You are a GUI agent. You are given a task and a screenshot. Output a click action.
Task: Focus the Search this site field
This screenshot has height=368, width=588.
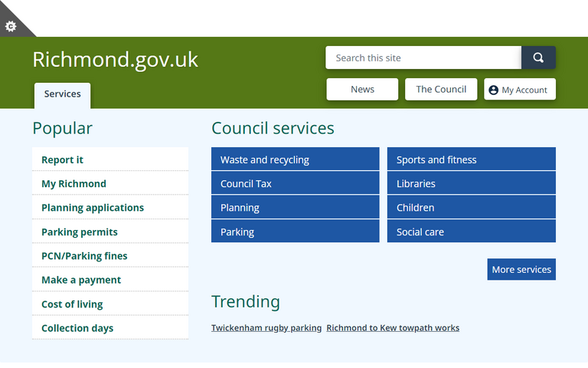tap(423, 58)
